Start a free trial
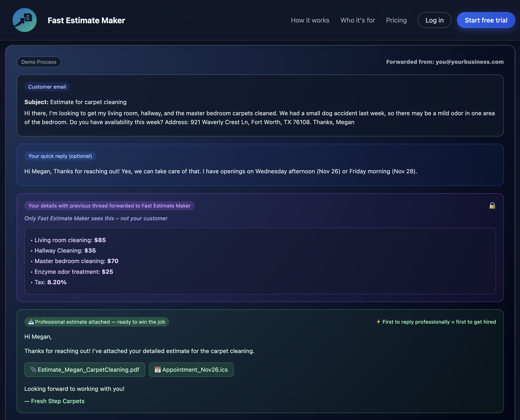This screenshot has height=420, width=520. (486, 20)
